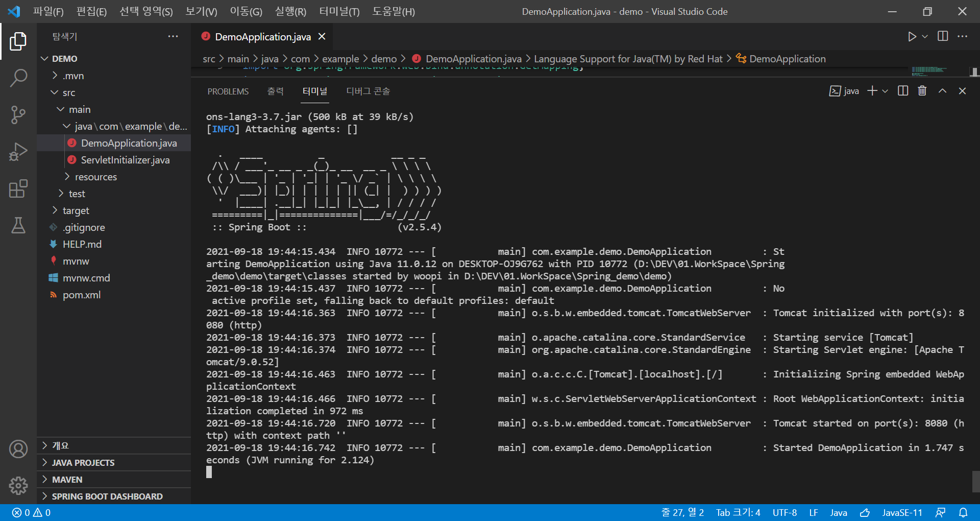Screen dimensions: 980x521
Task: Click the line and column indicator 줄 27, 열 2
Action: pos(682,512)
